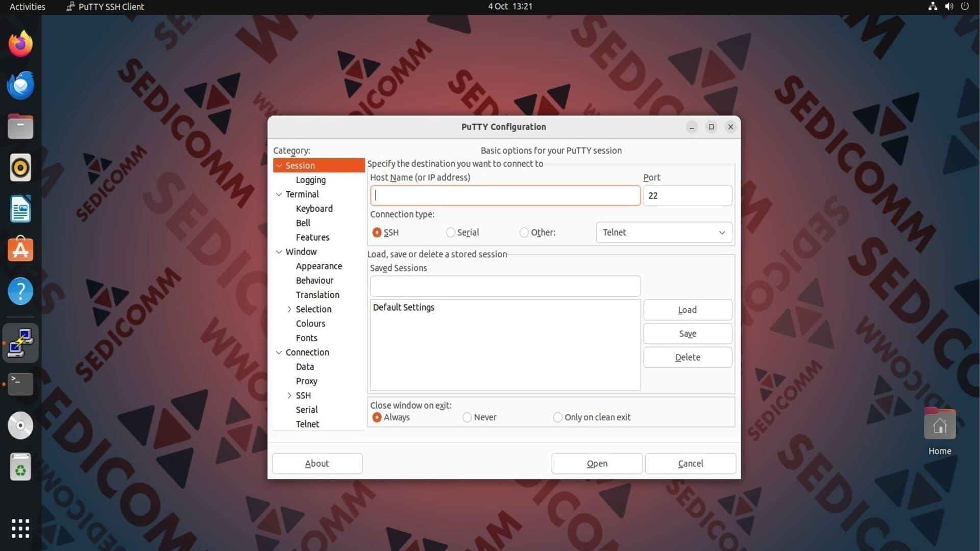Select the Appearance category
This screenshot has height=551, width=980.
(x=319, y=266)
